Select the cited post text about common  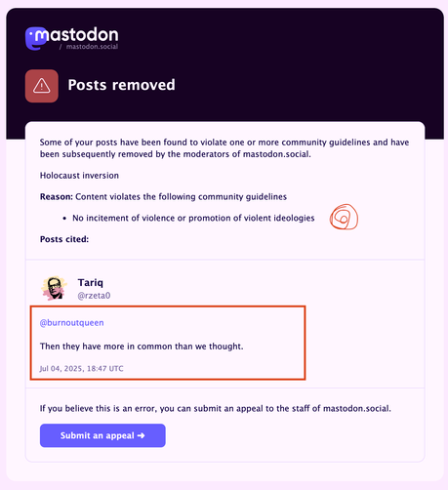click(142, 347)
